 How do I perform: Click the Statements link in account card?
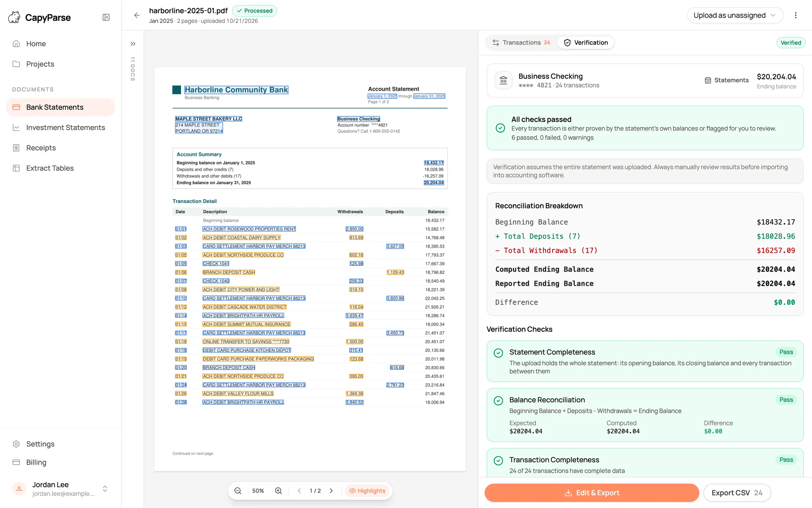(x=726, y=80)
